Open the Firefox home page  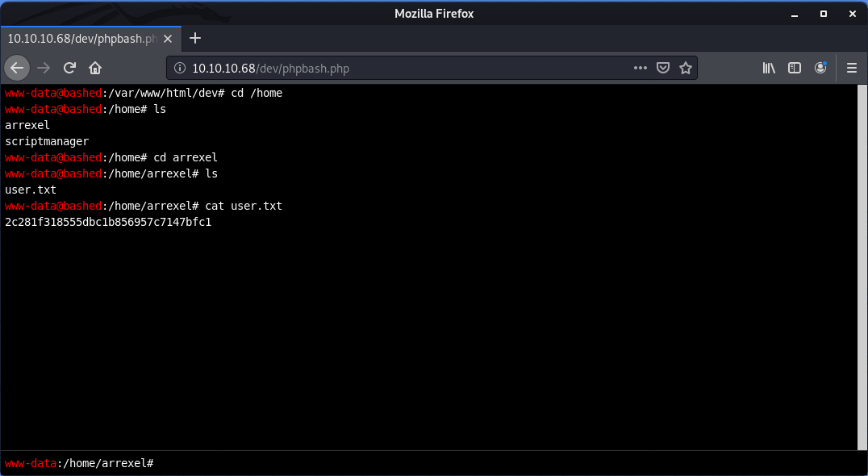(95, 68)
